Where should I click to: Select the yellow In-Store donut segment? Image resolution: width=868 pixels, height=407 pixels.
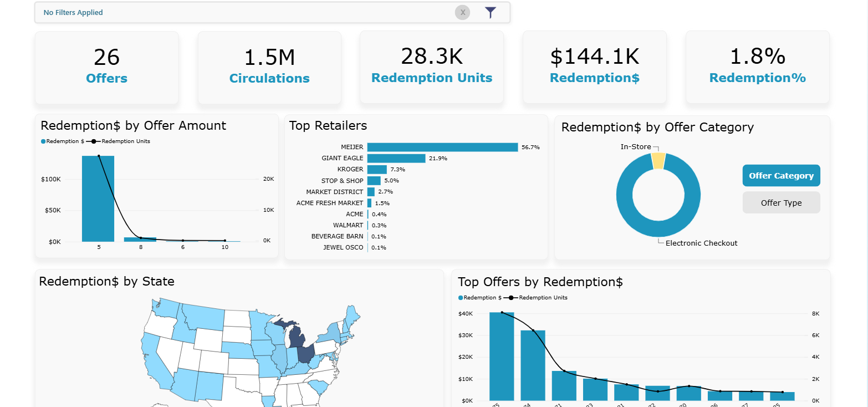658,161
